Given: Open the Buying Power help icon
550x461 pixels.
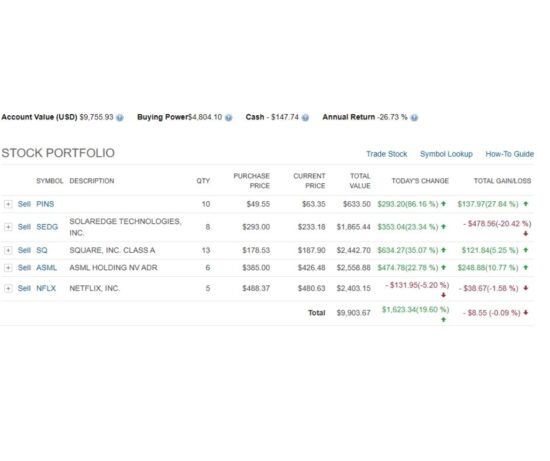Looking at the screenshot, I should point(228,118).
